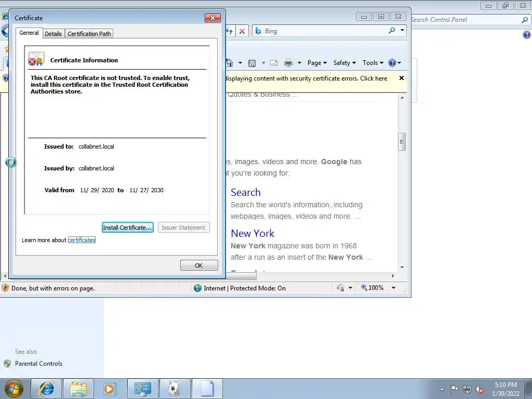Open the New York result link
Viewport: 532px width, 399px height.
(x=252, y=233)
